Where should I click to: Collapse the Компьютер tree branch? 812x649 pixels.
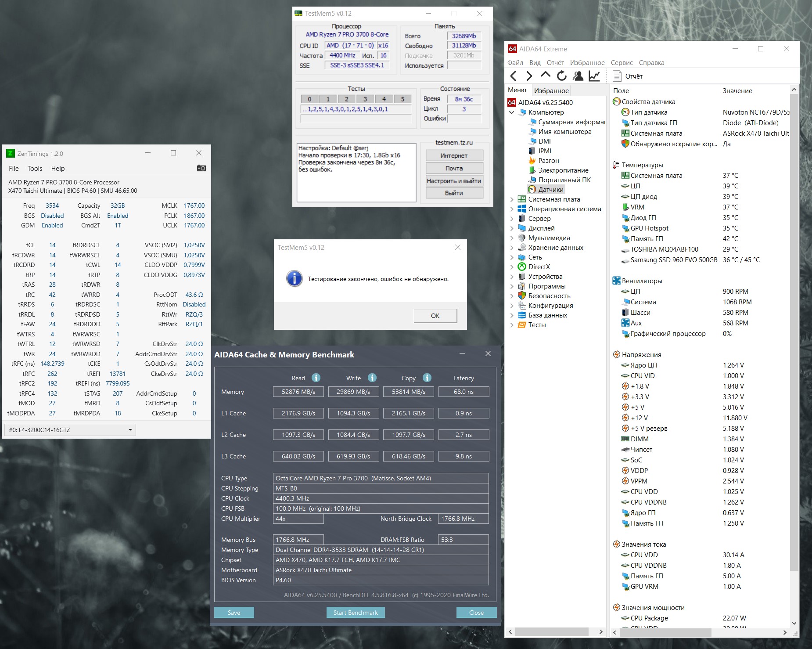[x=511, y=112]
